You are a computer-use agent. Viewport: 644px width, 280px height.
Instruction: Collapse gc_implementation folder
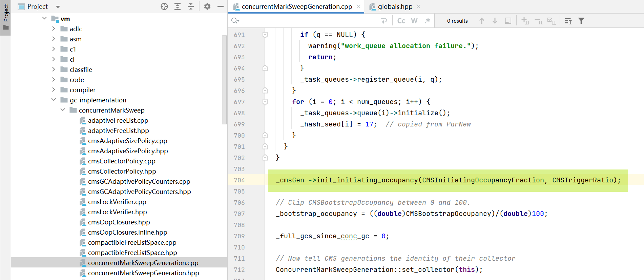click(x=54, y=100)
